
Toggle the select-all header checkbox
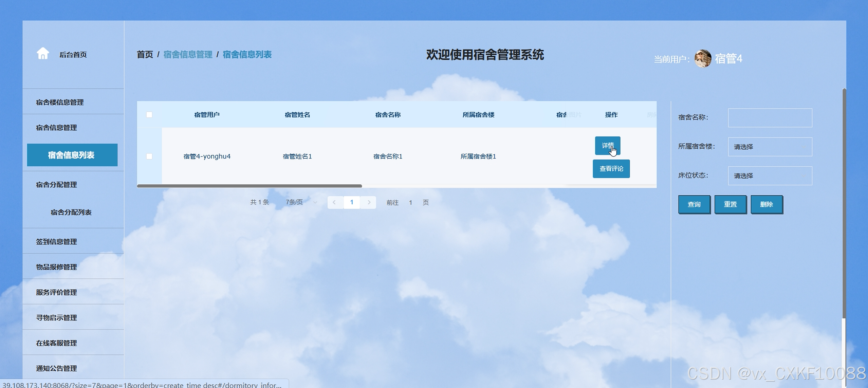pyautogui.click(x=149, y=115)
